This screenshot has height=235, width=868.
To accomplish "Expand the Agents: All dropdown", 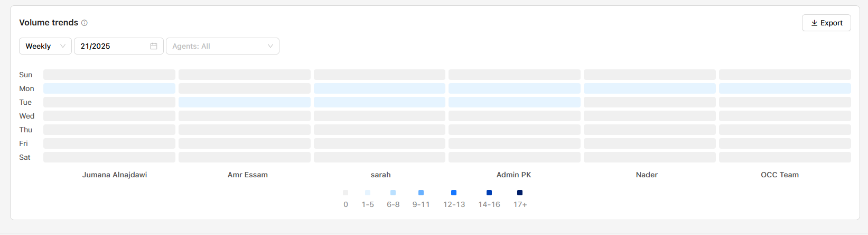I will [222, 46].
